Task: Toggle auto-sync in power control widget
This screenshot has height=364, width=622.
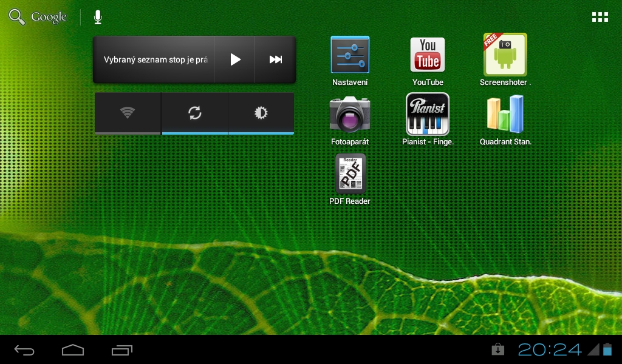Action: point(194,113)
